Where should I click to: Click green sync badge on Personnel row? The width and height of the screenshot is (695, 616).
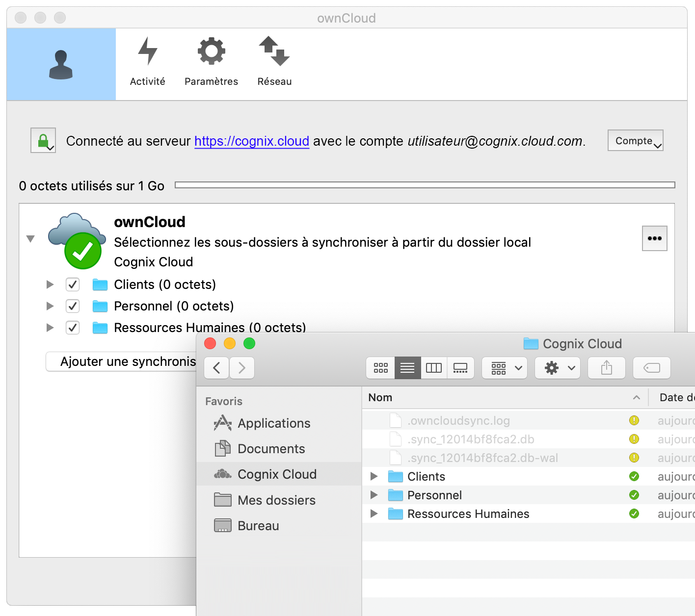point(634,495)
